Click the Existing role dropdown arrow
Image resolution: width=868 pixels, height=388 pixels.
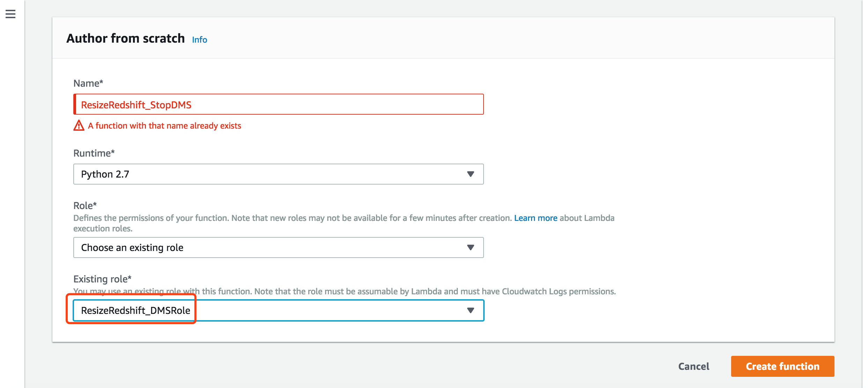tap(470, 310)
